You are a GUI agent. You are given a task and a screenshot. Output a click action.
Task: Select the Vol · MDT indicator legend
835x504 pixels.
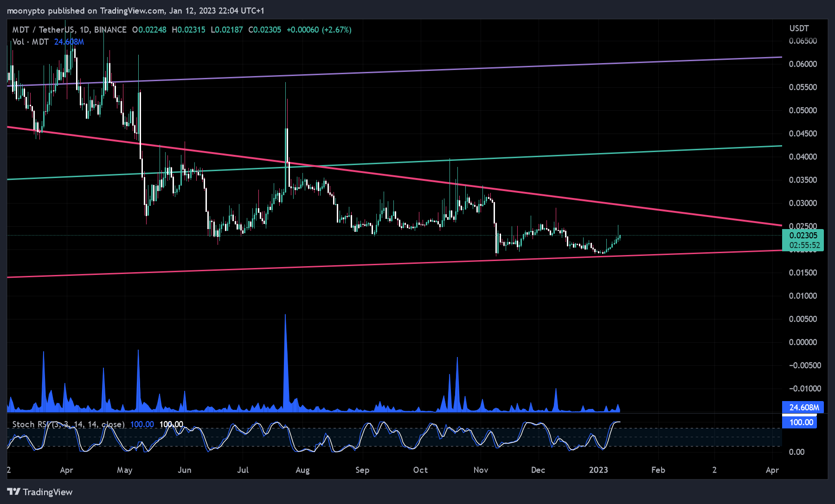(31, 42)
